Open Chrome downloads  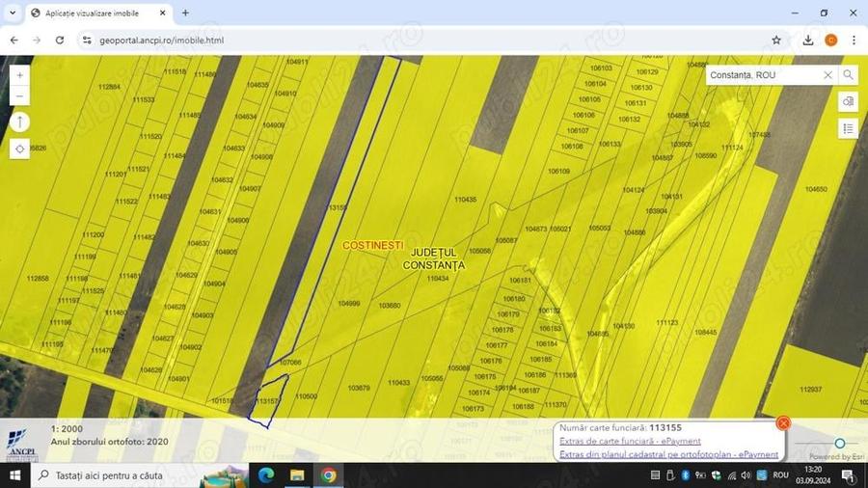coord(808,41)
